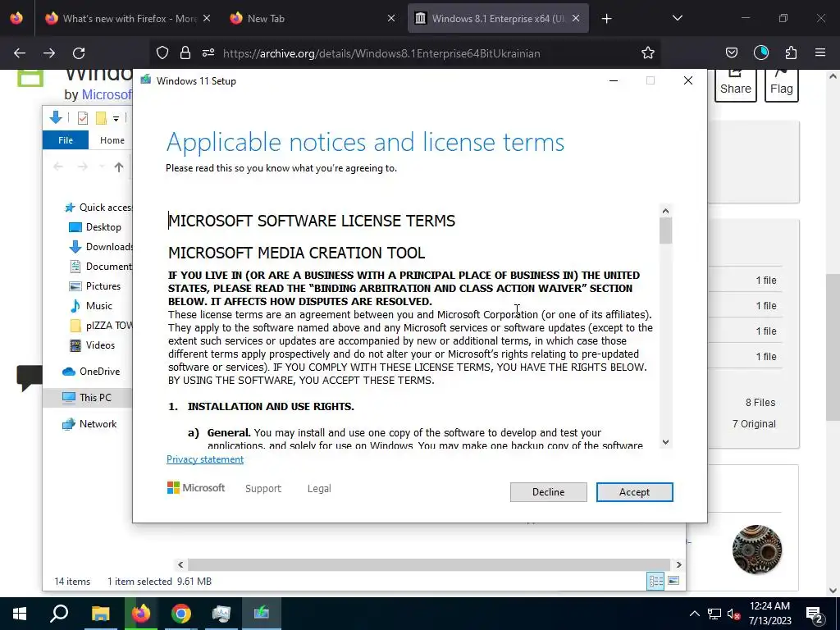Open File tab in File Explorer
Screen dimensions: 840x630
[x=66, y=140]
